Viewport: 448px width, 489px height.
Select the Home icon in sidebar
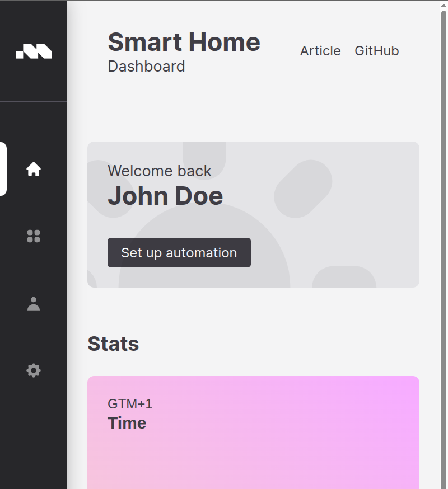[34, 169]
